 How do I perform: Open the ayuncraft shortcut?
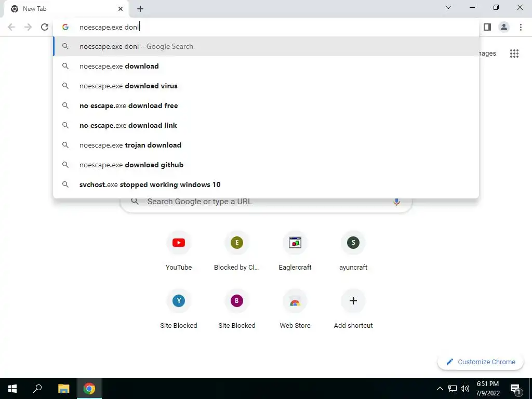coord(353,250)
